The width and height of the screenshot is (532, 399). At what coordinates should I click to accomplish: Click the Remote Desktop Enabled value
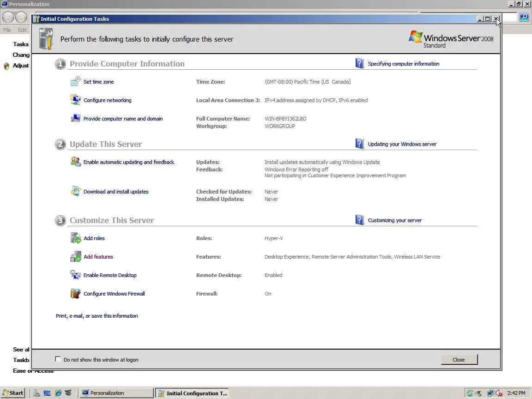click(273, 275)
